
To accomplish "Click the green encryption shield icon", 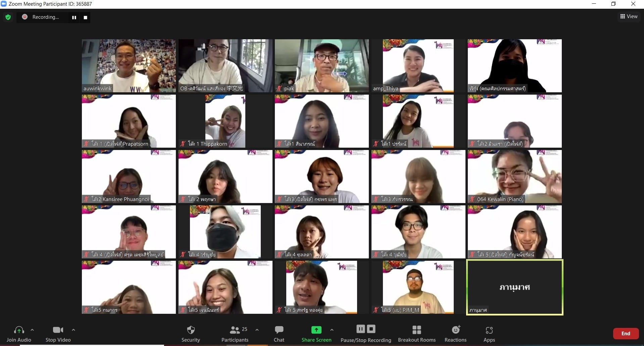I will [x=8, y=17].
